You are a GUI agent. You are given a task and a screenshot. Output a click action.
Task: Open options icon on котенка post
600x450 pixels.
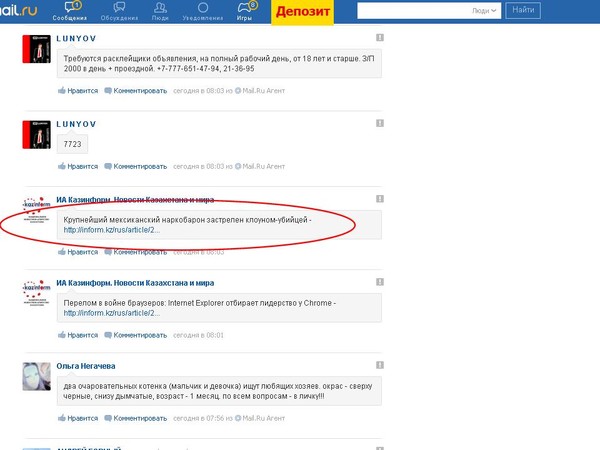[x=380, y=365]
